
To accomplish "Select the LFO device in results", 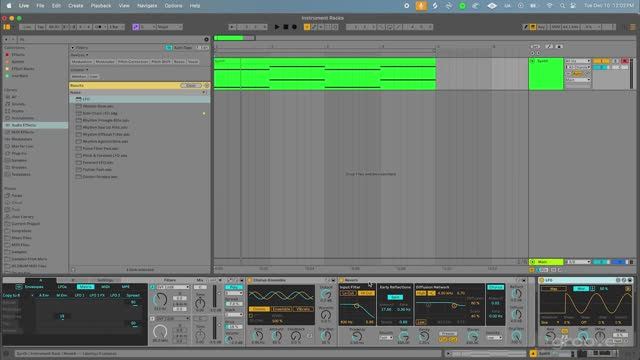I will point(140,99).
